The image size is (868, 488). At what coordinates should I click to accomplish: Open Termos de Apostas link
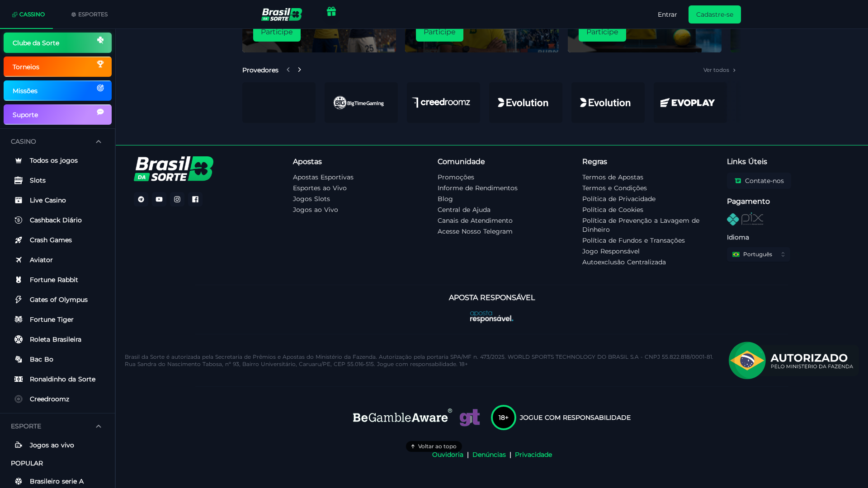pos(613,177)
